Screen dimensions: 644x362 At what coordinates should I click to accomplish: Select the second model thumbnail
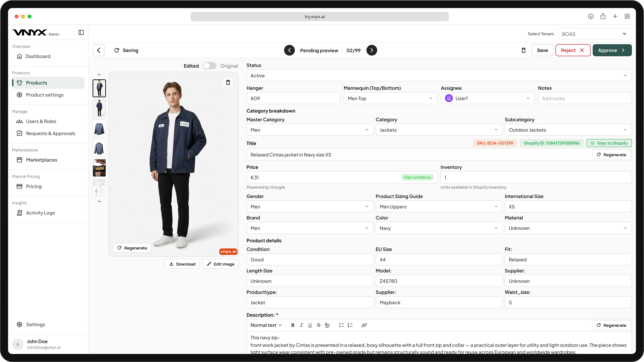(x=99, y=108)
